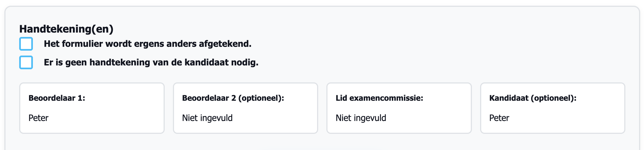Click the 'Handtekening(en)' section heading

tap(66, 29)
